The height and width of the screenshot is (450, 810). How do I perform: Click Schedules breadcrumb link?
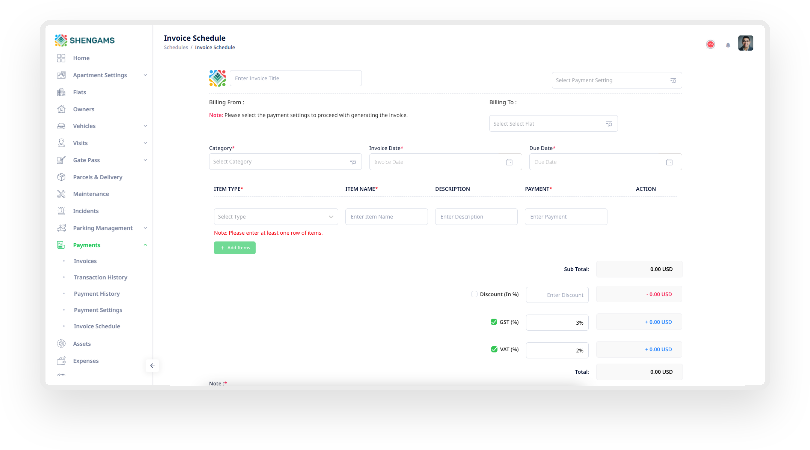coord(176,47)
